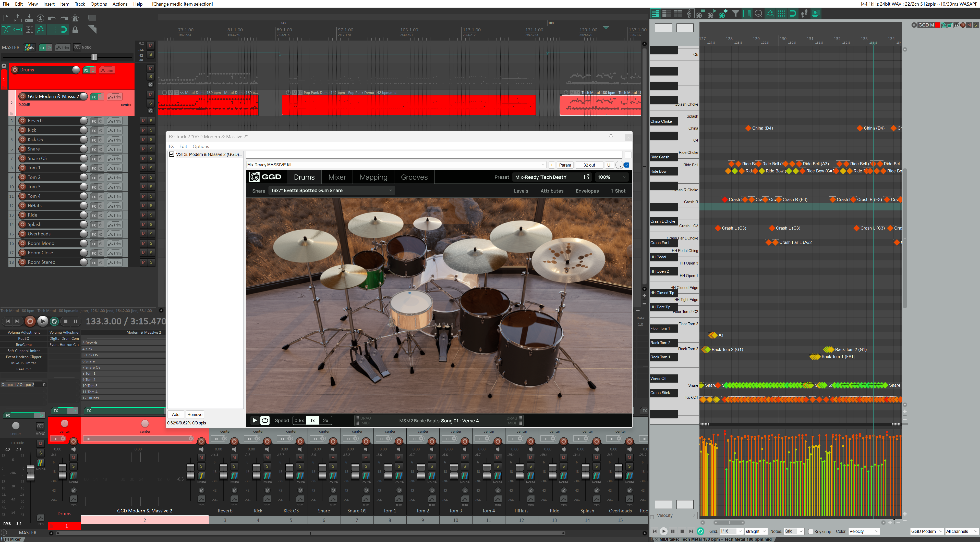Open the GGD Envelopes tab
The height and width of the screenshot is (542, 980).
[587, 191]
